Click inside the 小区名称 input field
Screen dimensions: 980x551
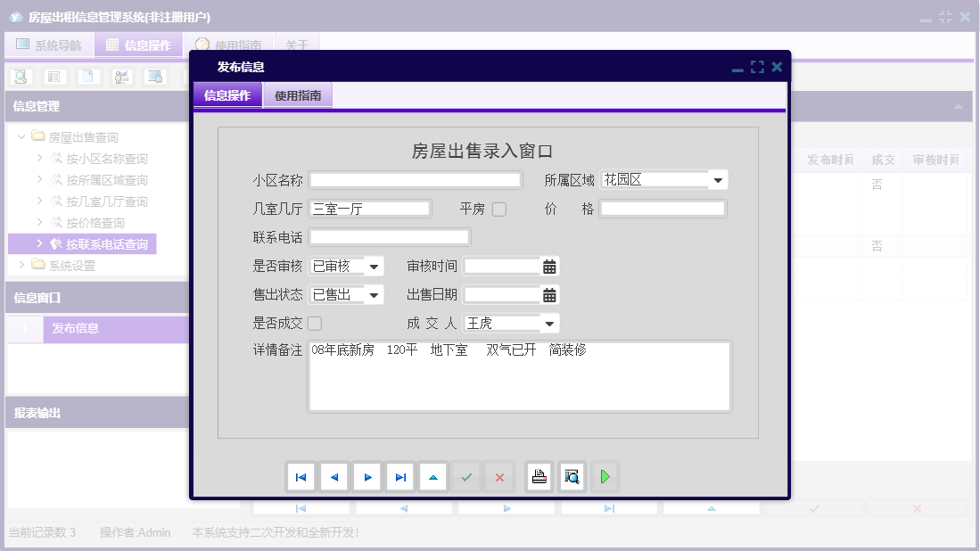(414, 179)
